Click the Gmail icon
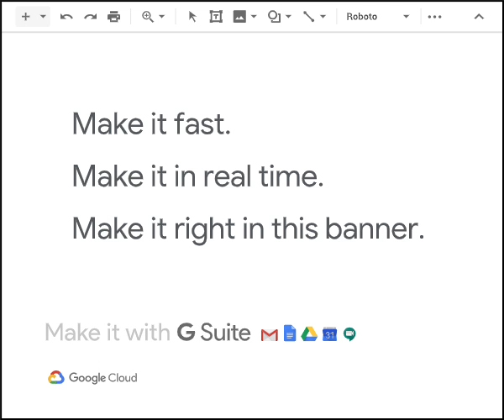Image resolution: width=504 pixels, height=420 pixels. pos(270,334)
